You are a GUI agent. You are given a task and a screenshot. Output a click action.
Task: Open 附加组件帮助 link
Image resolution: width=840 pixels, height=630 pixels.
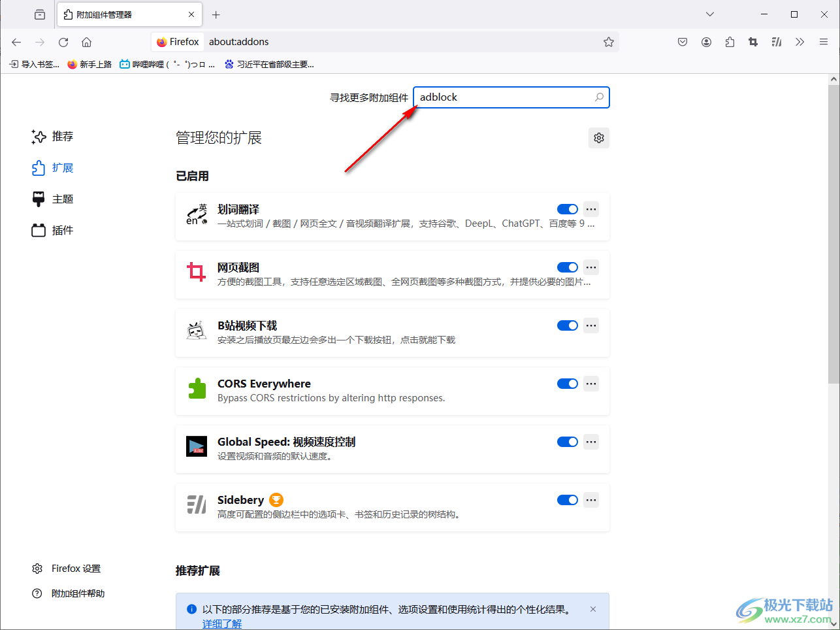(x=68, y=593)
